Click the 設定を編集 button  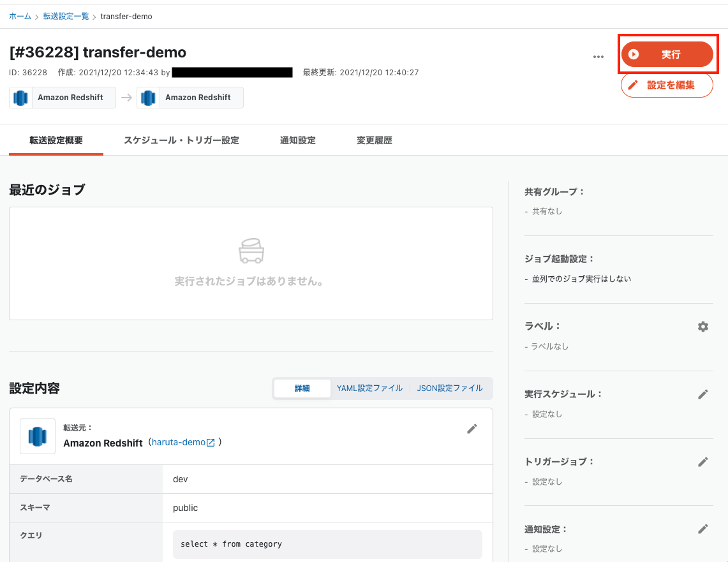tap(667, 84)
